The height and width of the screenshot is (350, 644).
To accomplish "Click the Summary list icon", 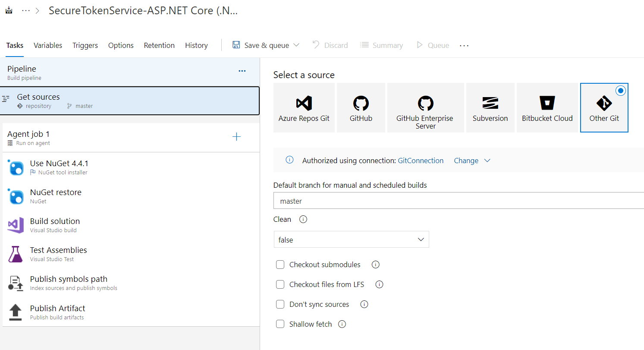I will pos(364,45).
